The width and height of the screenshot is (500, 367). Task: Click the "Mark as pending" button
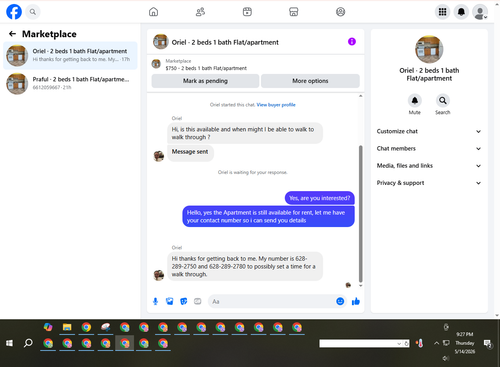tap(205, 81)
